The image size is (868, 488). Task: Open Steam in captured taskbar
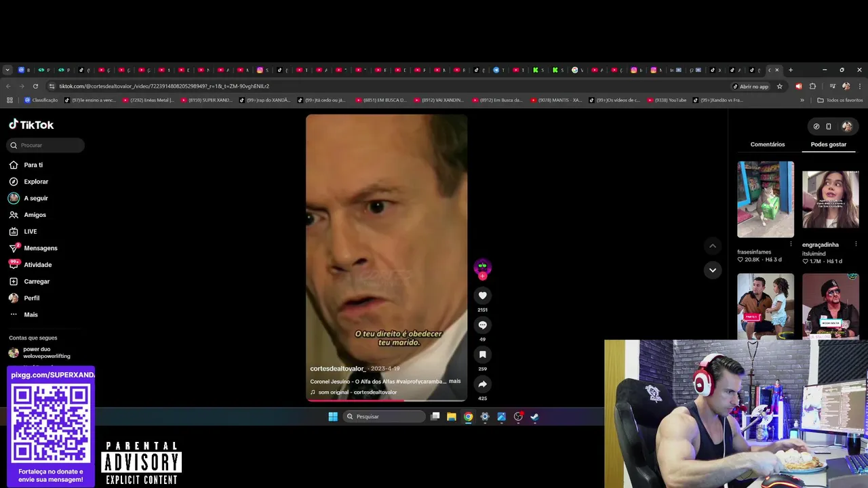[534, 417]
